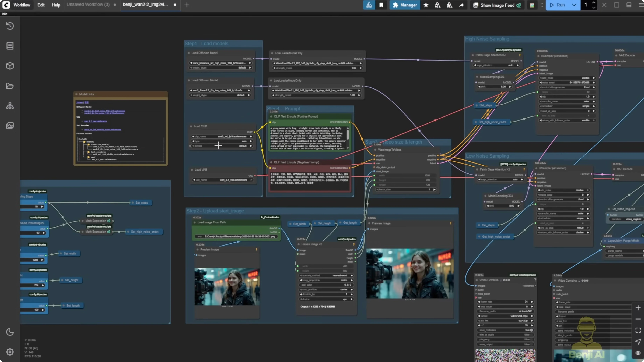
Task: Open ComfyUI settings
Action: [10, 352]
